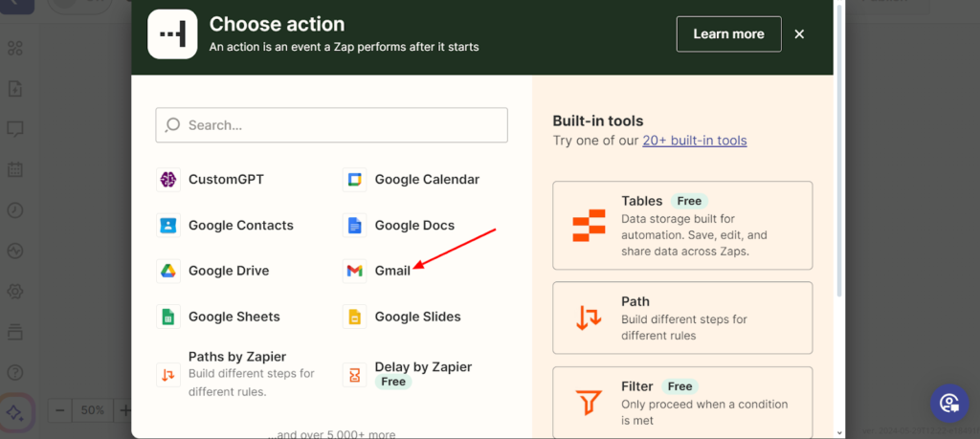Select the Tables card

[x=682, y=226]
